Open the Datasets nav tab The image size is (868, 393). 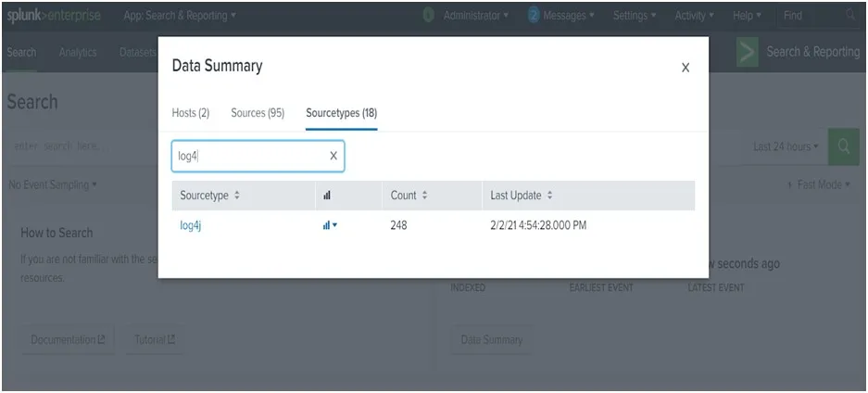point(138,53)
